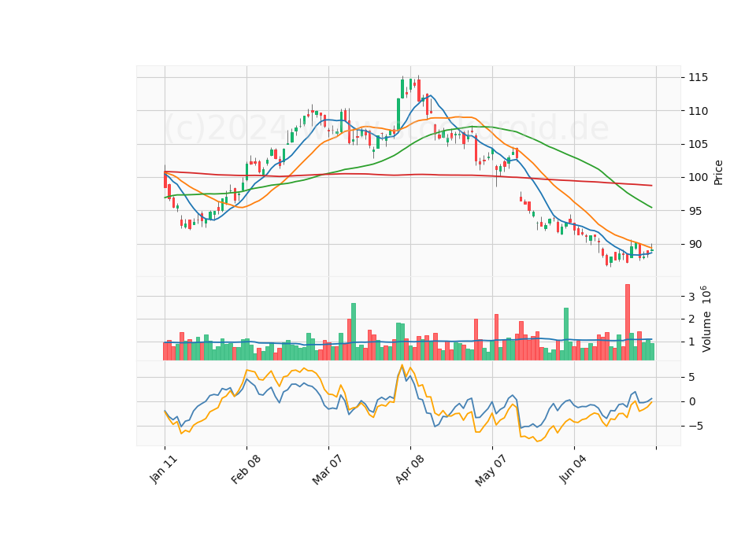Click the volume tick label 2

[x=691, y=319]
